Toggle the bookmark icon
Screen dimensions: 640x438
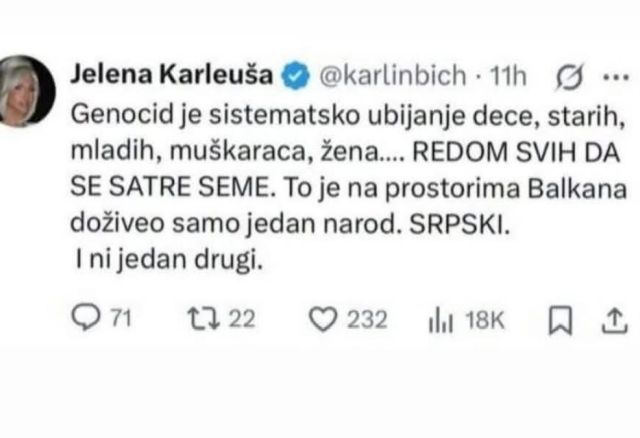560,321
